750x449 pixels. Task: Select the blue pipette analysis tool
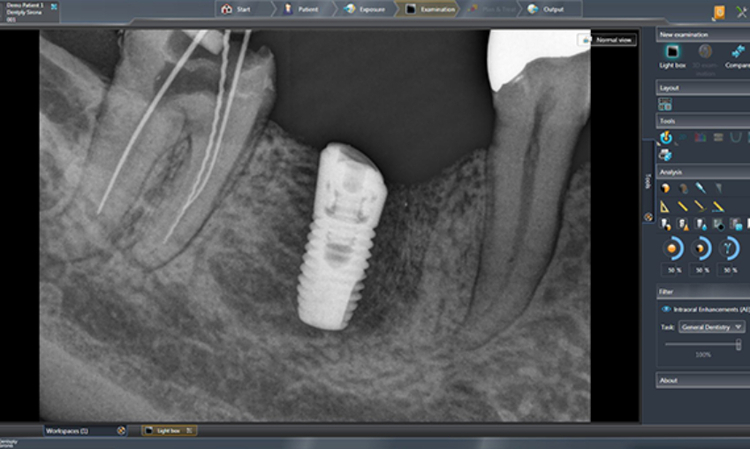point(701,188)
